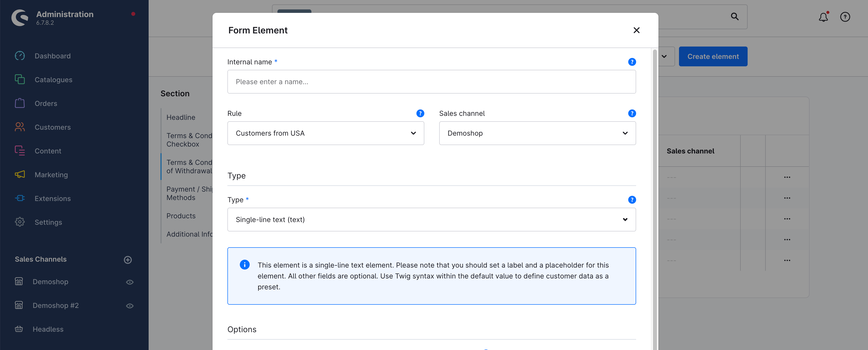Toggle visibility of Demoshop #2
Screen dimensions: 868x350
pos(130,306)
